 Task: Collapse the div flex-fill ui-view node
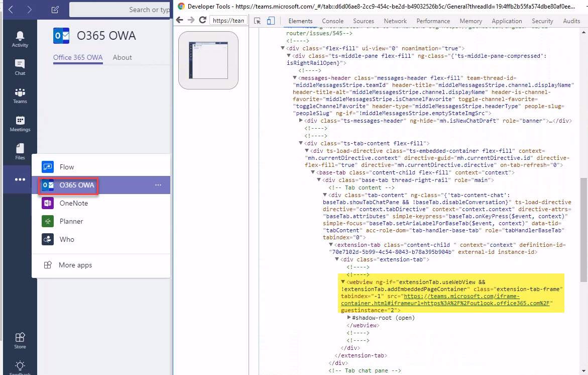[282, 48]
